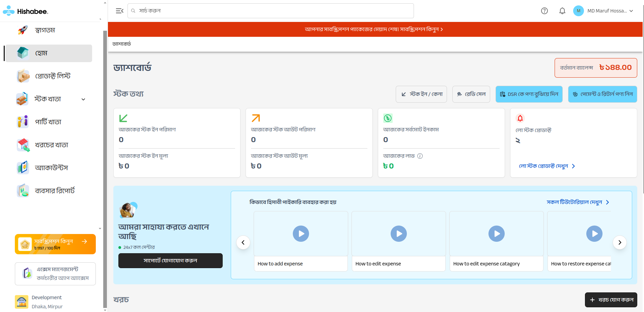Screen dimensions: 644x312
Task: Click the support agent avatar image
Action: [x=128, y=210]
